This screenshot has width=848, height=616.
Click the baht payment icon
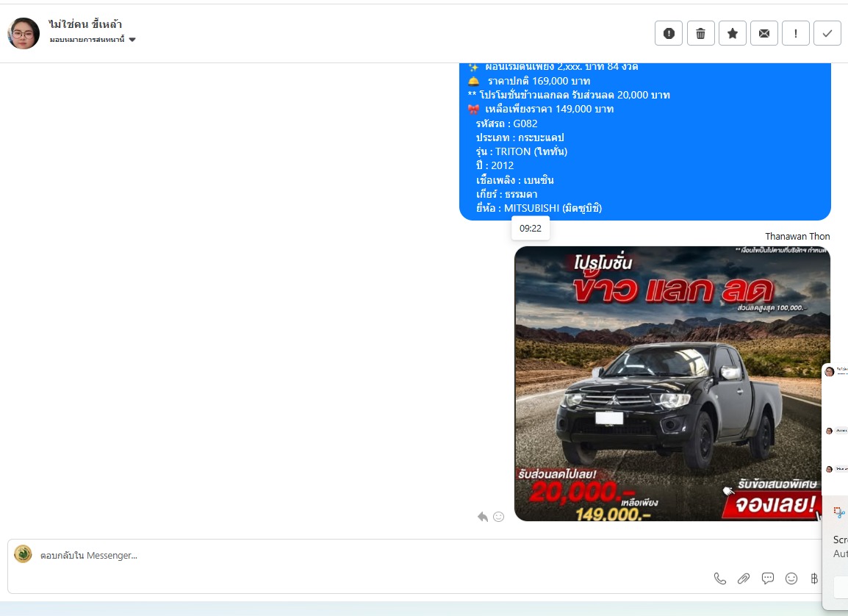pos(814,579)
